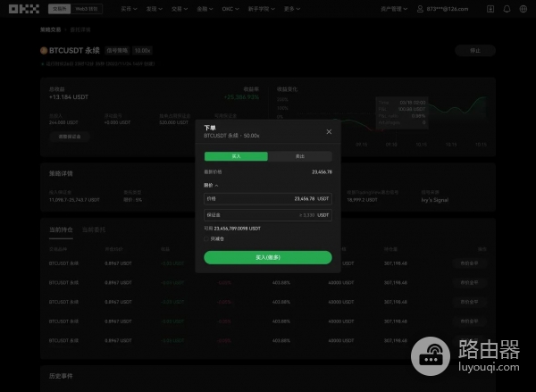Click the 停止 stop button

pos(475,51)
